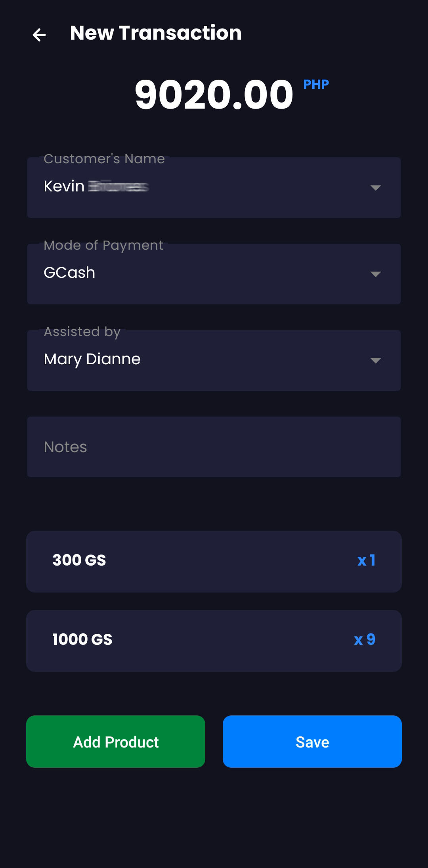Screen dimensions: 428x868
Task: Open the Mode of Payment dropdown arrow
Action: (x=375, y=274)
